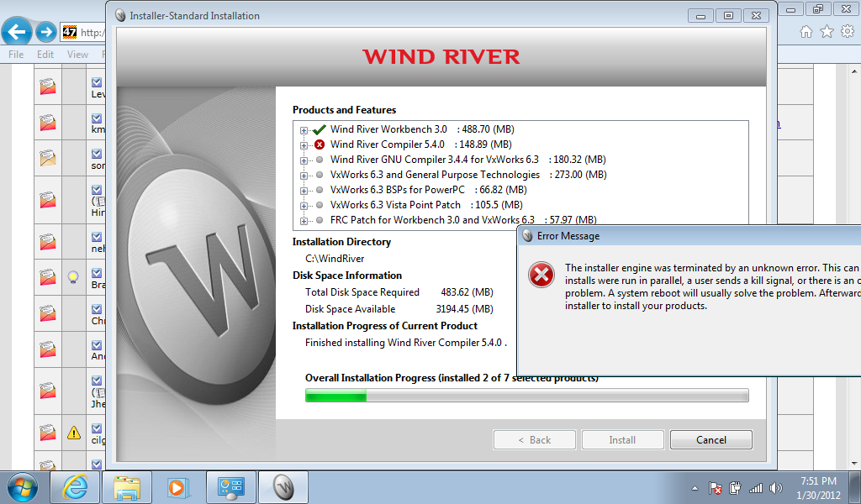Expand VxWorks 6.3 BSPs for PowerPC node
Screen dimensions: 861x504
coord(304,191)
